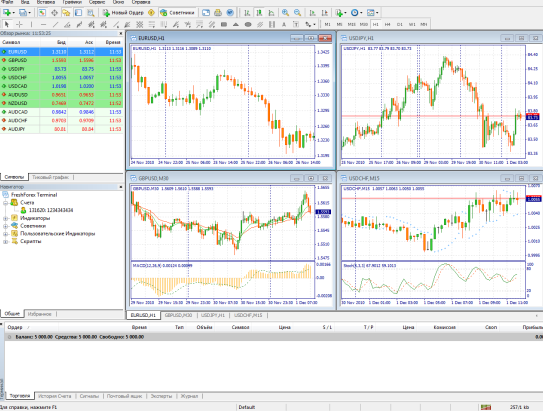Click the Новый Ордер button
Viewport: 543px width, 411px height.
(123, 13)
